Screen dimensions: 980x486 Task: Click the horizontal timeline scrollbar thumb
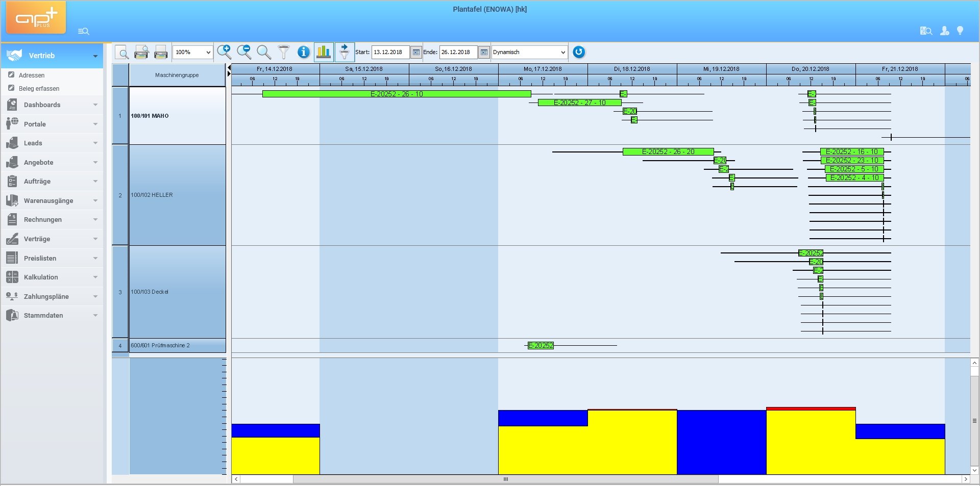[505, 479]
